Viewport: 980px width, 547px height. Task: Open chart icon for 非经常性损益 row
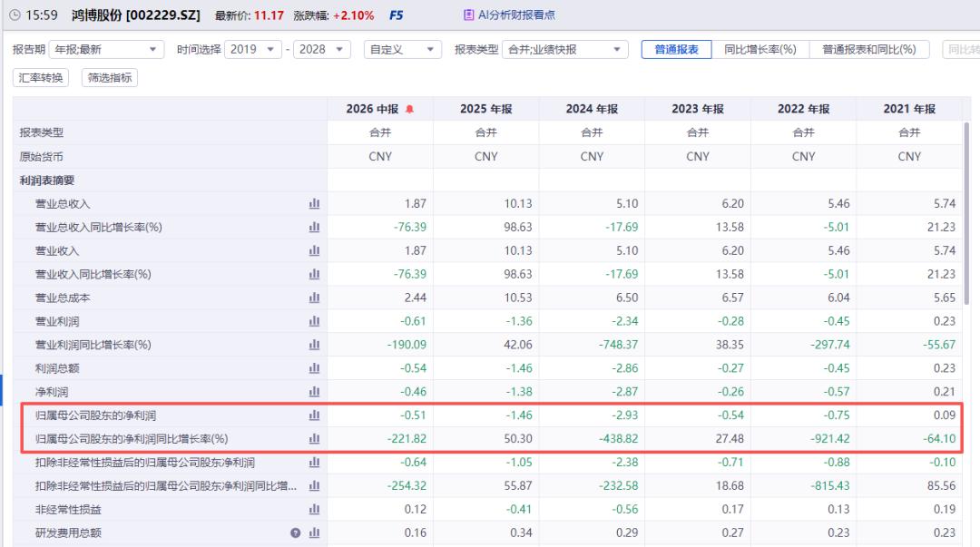pos(314,510)
